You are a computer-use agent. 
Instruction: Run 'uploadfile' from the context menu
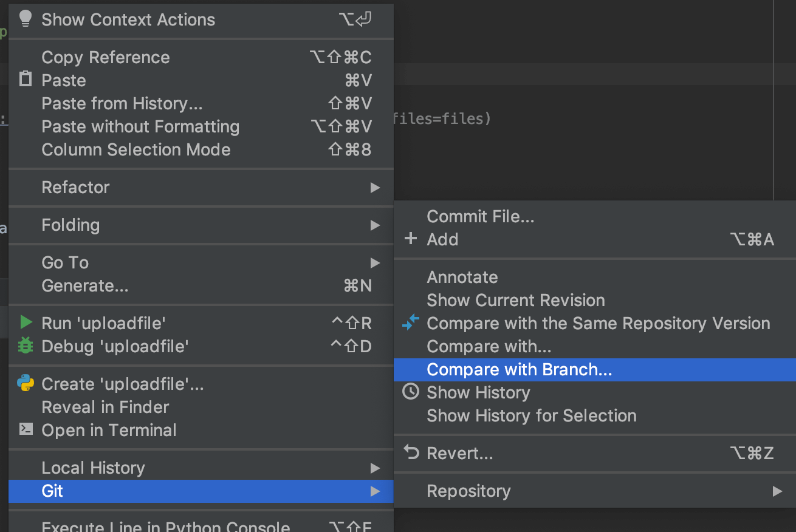201,323
